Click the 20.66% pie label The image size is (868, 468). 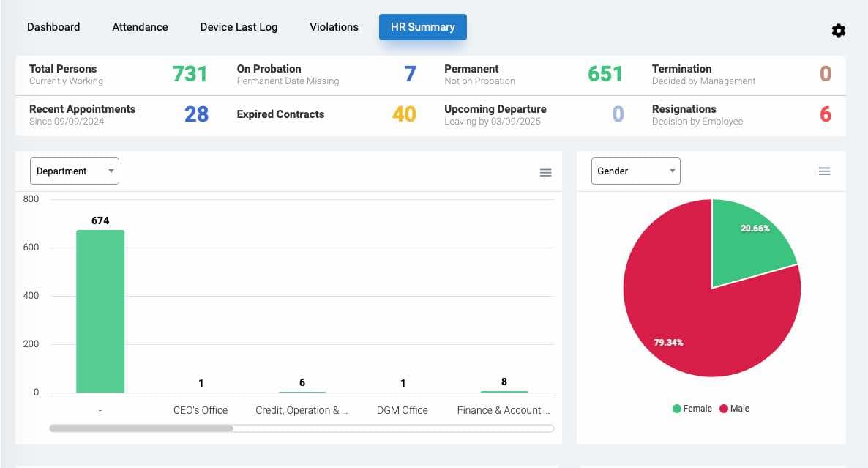755,229
